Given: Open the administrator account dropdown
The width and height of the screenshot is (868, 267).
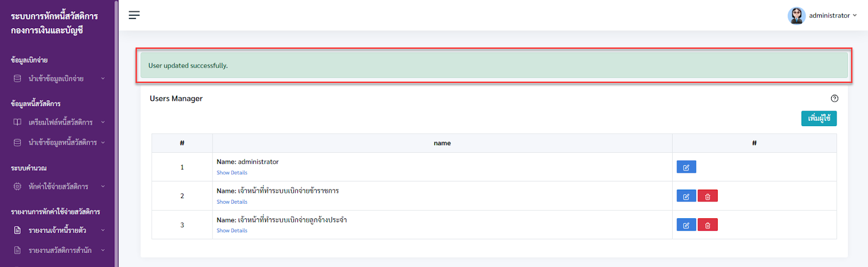Looking at the screenshot, I should point(833,16).
